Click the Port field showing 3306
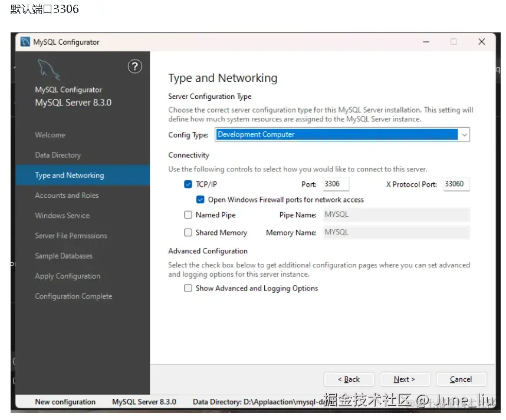This screenshot has height=420, width=506. click(336, 184)
